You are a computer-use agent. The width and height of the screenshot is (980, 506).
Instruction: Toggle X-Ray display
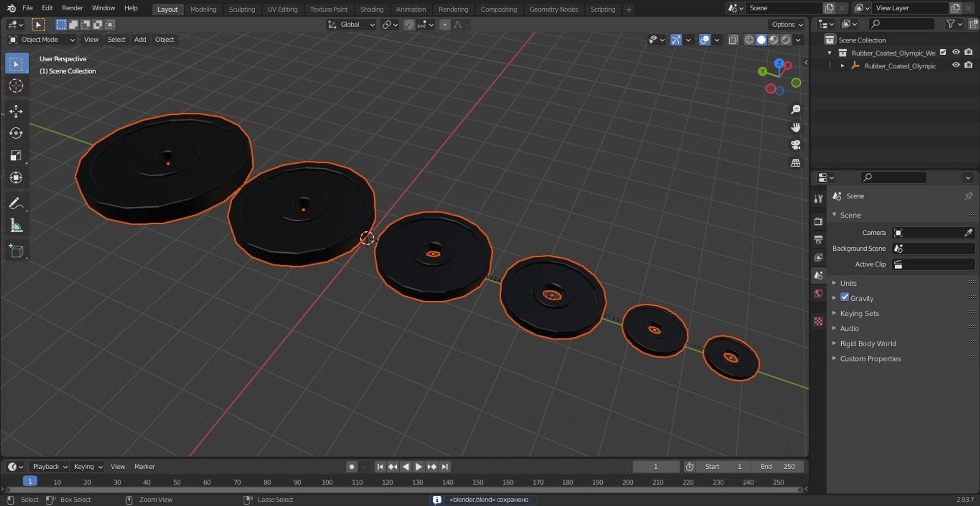pos(733,40)
